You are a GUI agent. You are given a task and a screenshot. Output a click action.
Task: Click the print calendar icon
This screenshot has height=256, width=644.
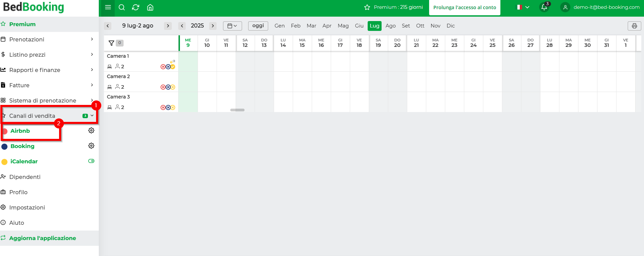pyautogui.click(x=634, y=26)
